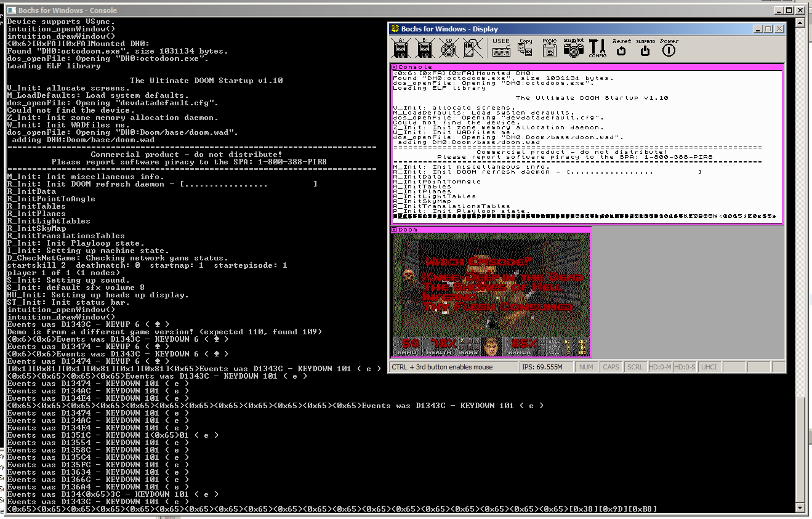Click the floppy B: drive icon in Bochs toolbar

[425, 47]
